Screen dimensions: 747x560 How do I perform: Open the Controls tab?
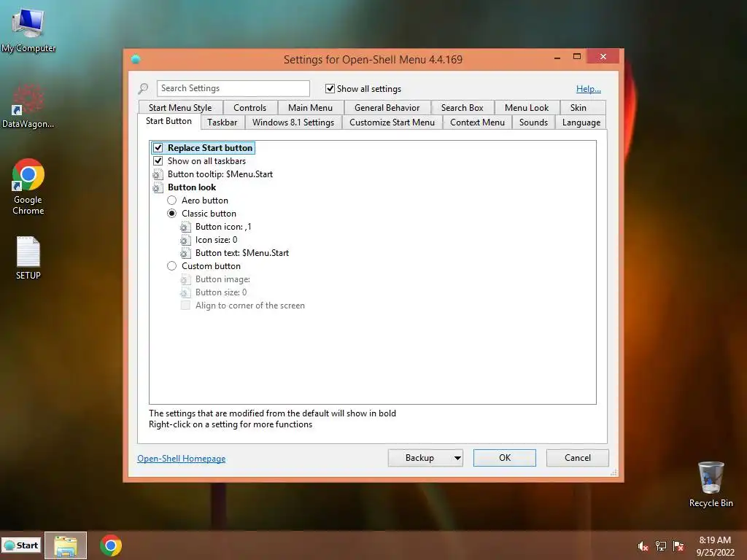(x=249, y=108)
